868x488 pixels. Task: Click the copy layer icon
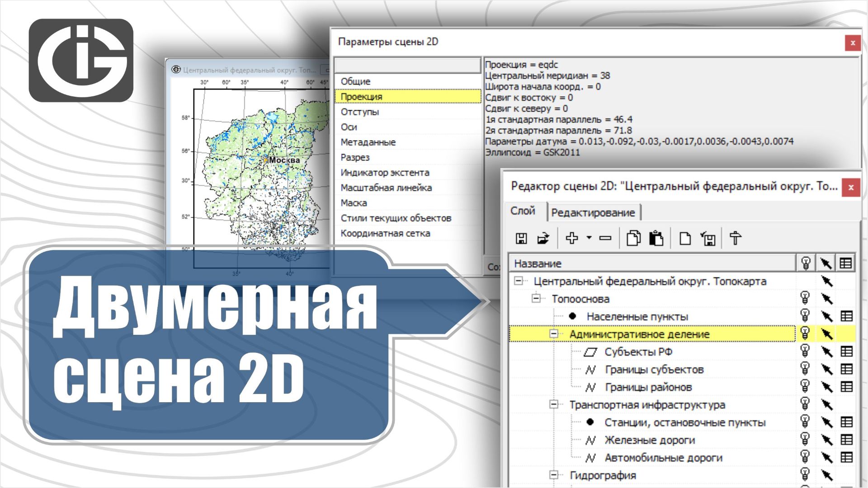[633, 238]
